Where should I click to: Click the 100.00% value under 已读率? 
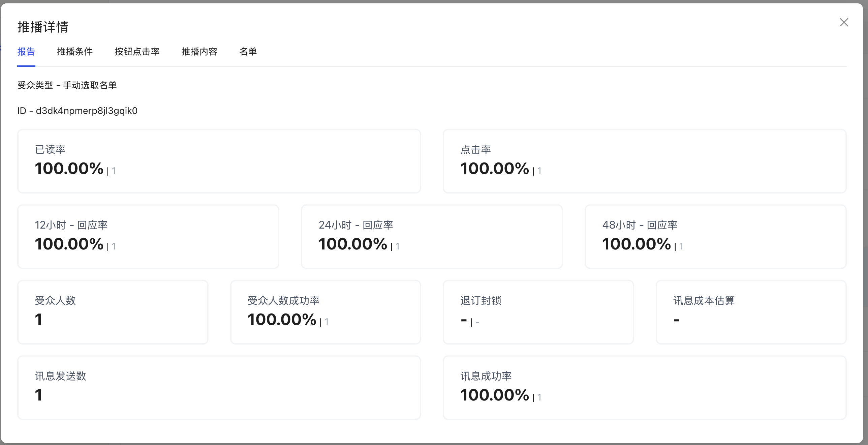click(x=69, y=168)
